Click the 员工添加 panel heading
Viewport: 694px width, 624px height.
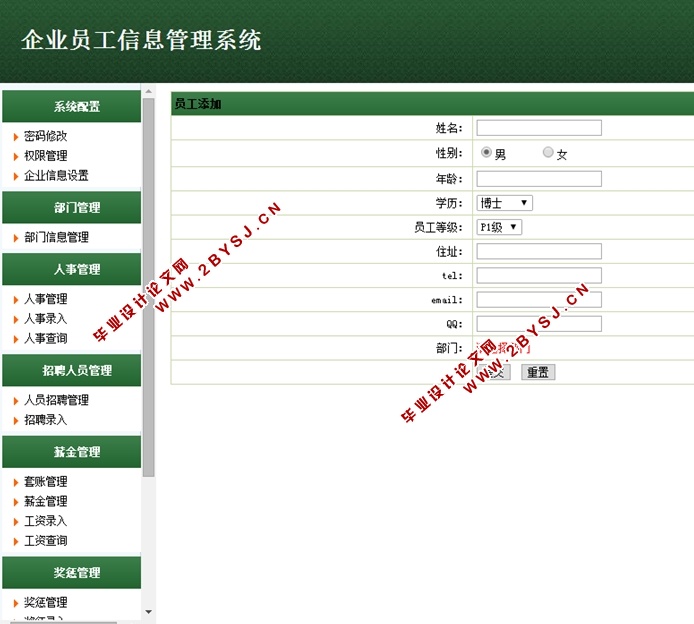pos(198,104)
